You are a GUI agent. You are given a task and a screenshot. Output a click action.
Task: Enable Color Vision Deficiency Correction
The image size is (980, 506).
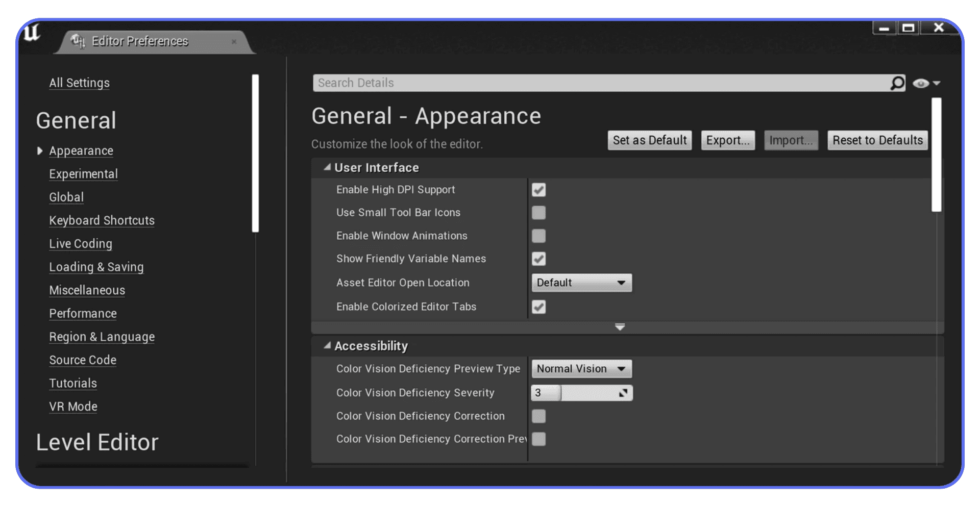tap(539, 416)
